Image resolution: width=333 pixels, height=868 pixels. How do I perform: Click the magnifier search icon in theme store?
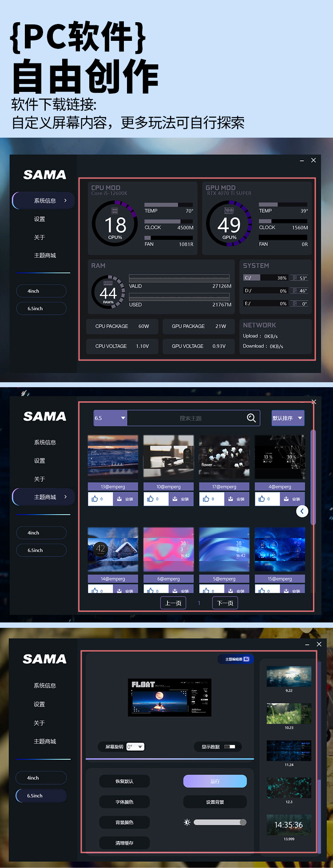251,418
